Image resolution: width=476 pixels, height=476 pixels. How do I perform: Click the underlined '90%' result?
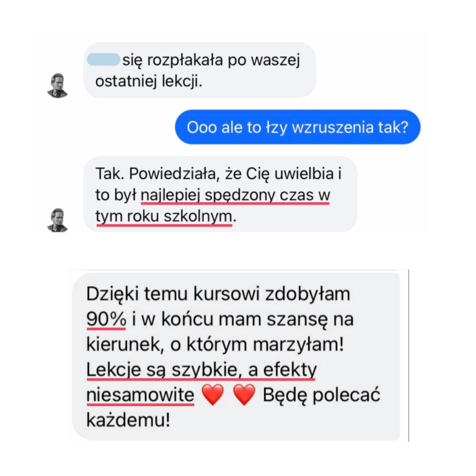tap(106, 319)
